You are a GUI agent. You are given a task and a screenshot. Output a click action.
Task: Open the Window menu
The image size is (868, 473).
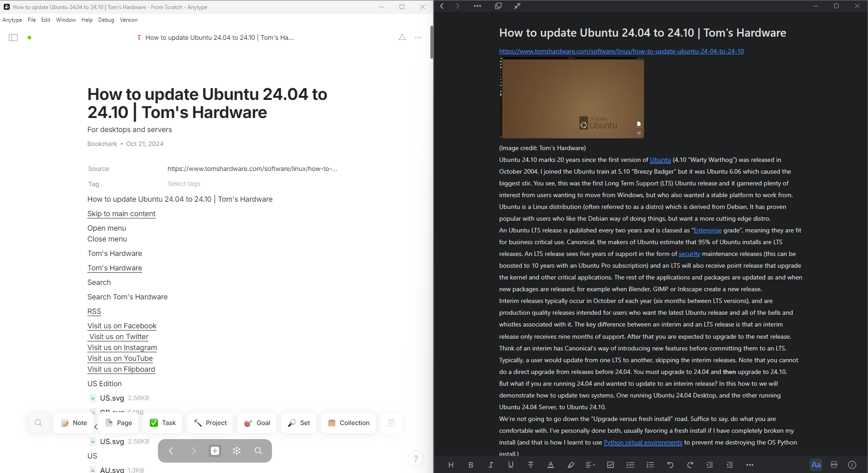point(66,20)
